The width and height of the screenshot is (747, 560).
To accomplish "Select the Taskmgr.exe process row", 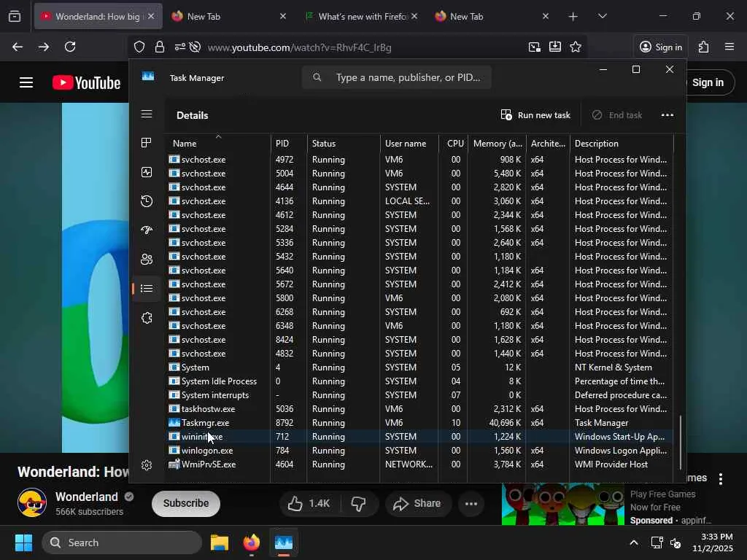I will click(x=206, y=423).
